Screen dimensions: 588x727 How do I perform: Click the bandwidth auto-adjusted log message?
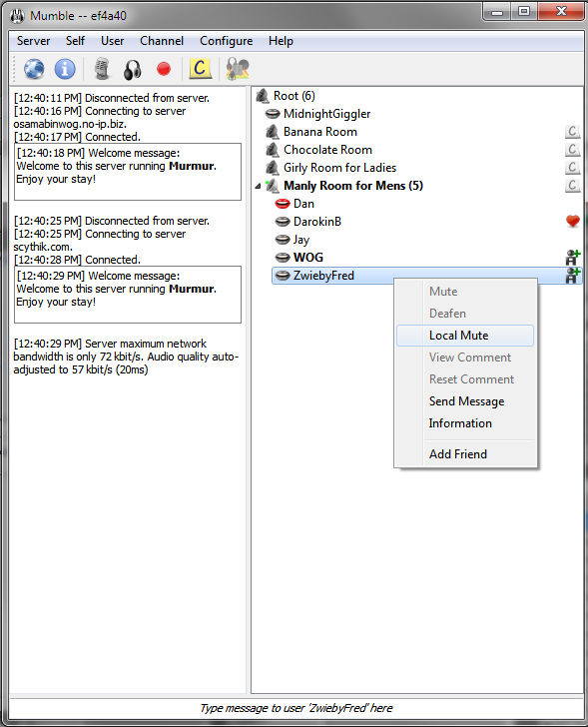click(126, 357)
